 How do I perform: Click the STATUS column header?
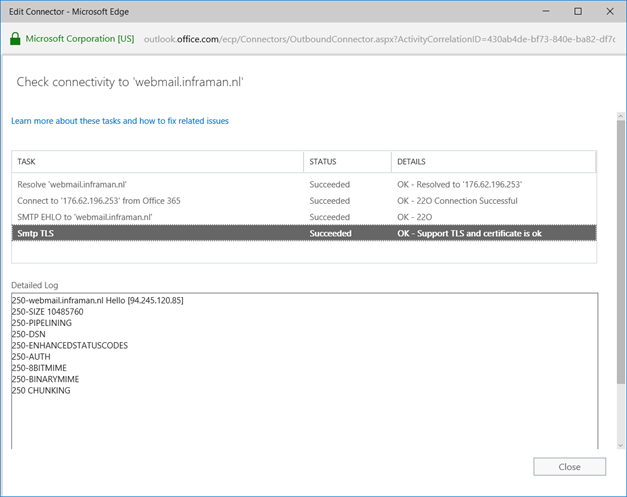point(347,161)
